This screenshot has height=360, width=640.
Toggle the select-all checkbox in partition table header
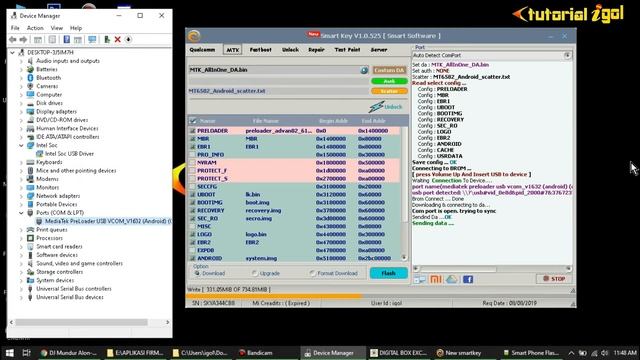[x=193, y=121]
